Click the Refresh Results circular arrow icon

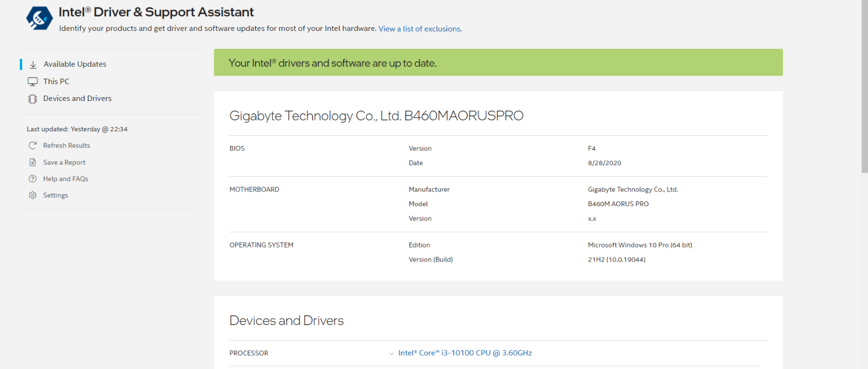[33, 145]
